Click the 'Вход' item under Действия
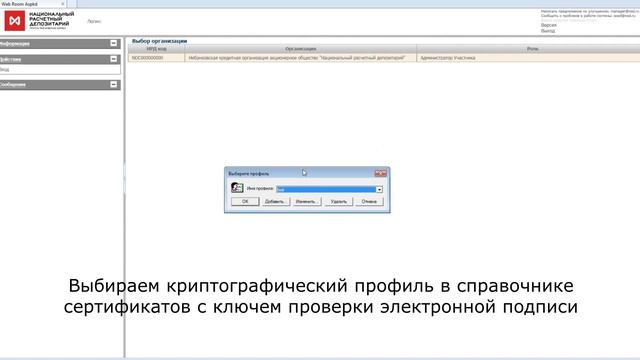 (x=4, y=70)
